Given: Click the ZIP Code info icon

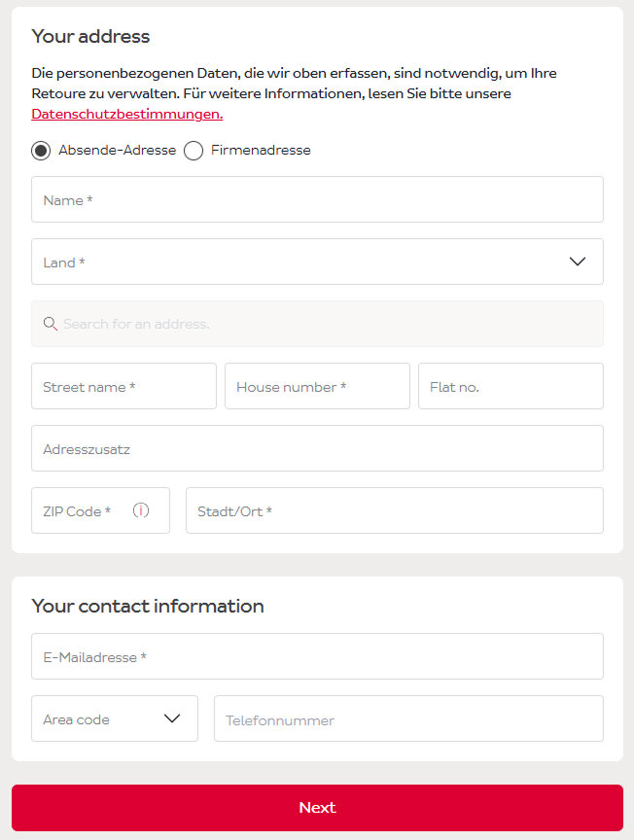Looking at the screenshot, I should [x=141, y=510].
